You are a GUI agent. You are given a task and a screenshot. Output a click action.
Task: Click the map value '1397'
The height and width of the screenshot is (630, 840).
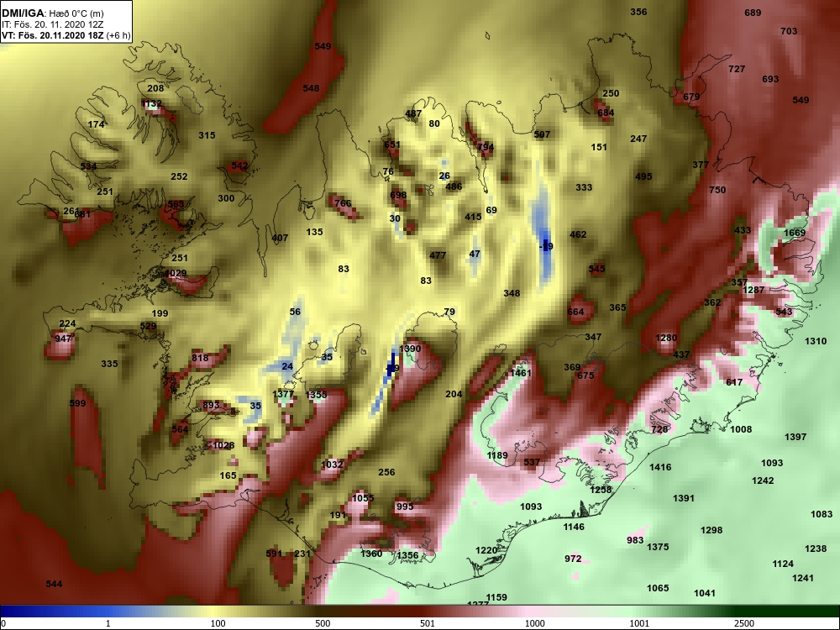point(795,437)
